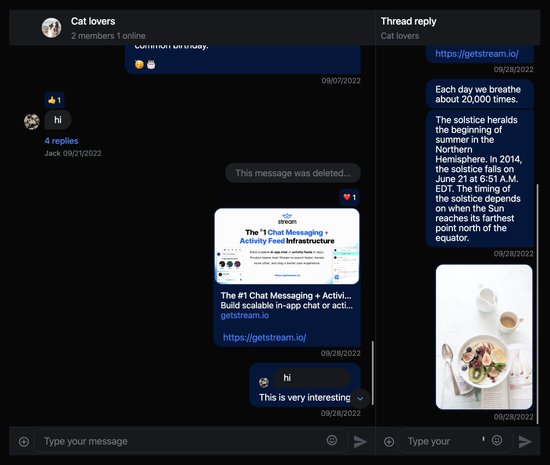Click the Cat lovers channel avatar
This screenshot has height=465, width=550.
(52, 28)
